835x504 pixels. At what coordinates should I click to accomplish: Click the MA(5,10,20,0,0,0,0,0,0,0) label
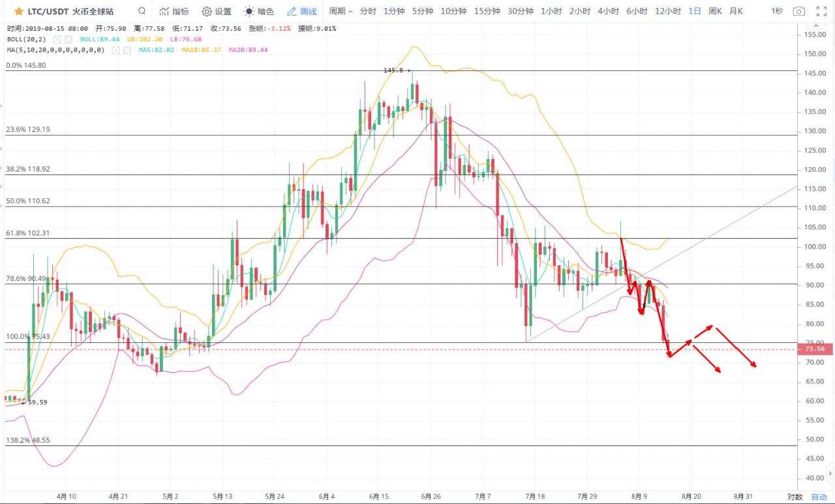pos(55,50)
